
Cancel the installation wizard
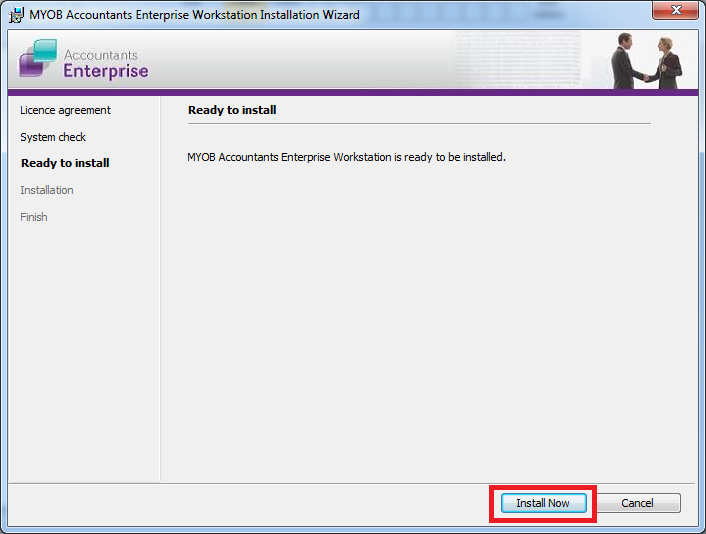click(x=637, y=503)
